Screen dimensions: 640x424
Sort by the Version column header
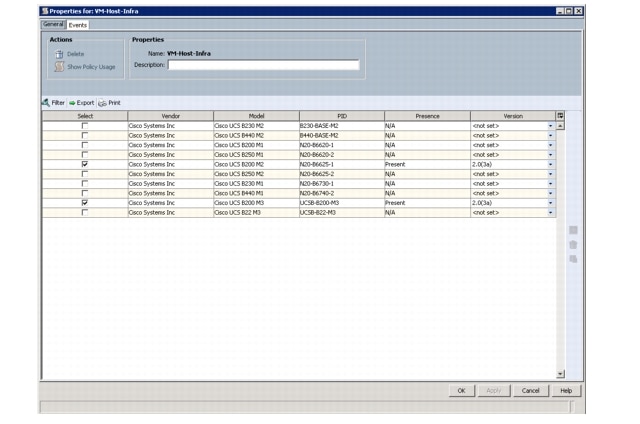point(513,116)
